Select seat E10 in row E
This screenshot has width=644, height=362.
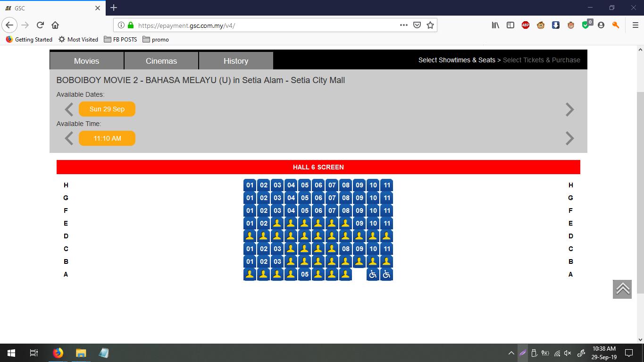point(373,223)
